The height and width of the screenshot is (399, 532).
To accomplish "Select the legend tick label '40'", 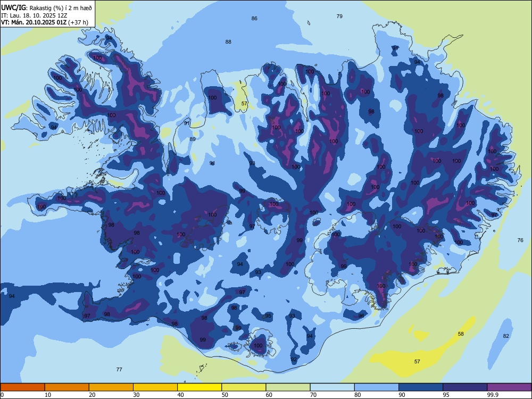I will (181, 395).
